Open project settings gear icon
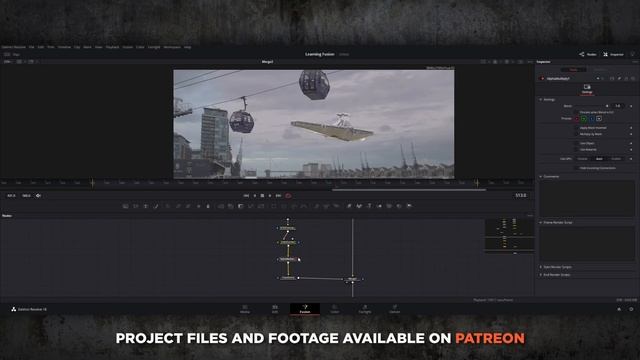Image resolution: width=640 pixels, height=360 pixels. (x=631, y=309)
